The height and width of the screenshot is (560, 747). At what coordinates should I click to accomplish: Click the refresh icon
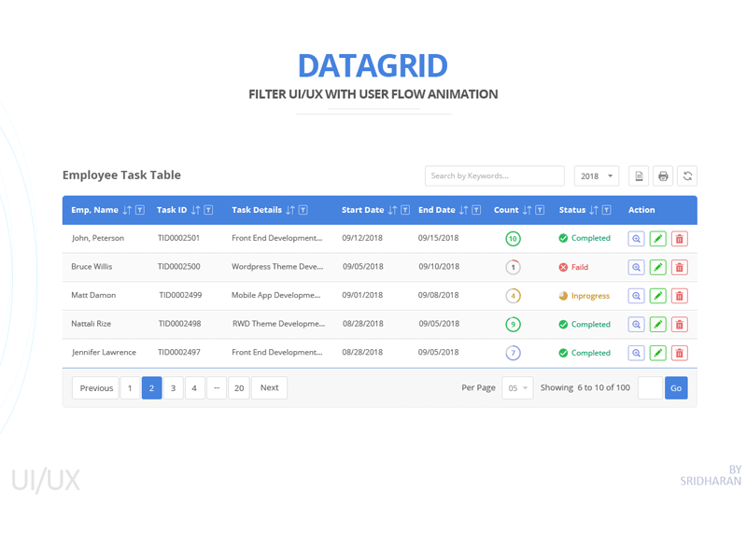click(x=687, y=175)
